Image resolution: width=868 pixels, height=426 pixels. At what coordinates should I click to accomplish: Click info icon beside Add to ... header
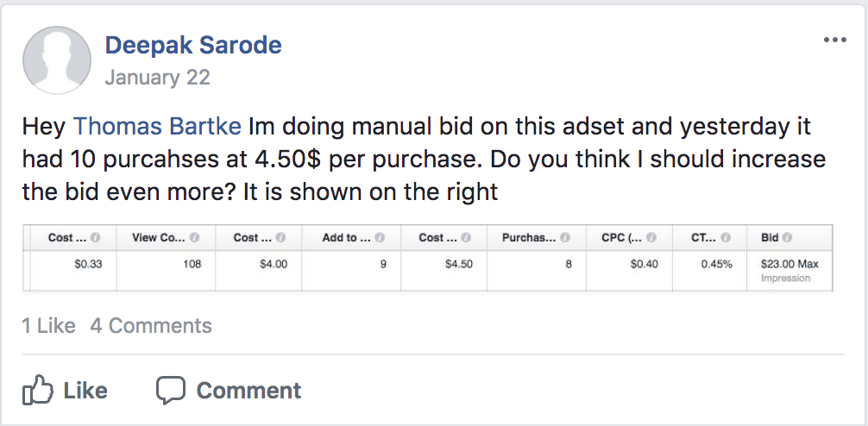coord(379,237)
